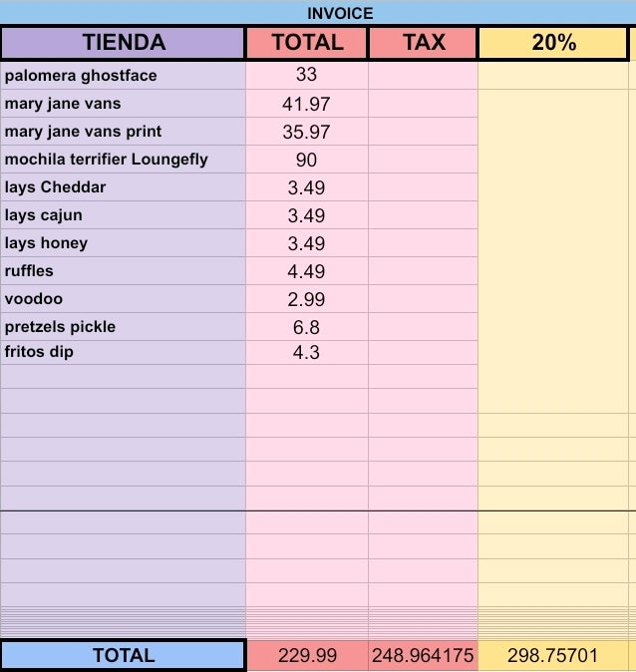
Task: Click the 2.99 voodoo price cell
Action: pos(307,299)
